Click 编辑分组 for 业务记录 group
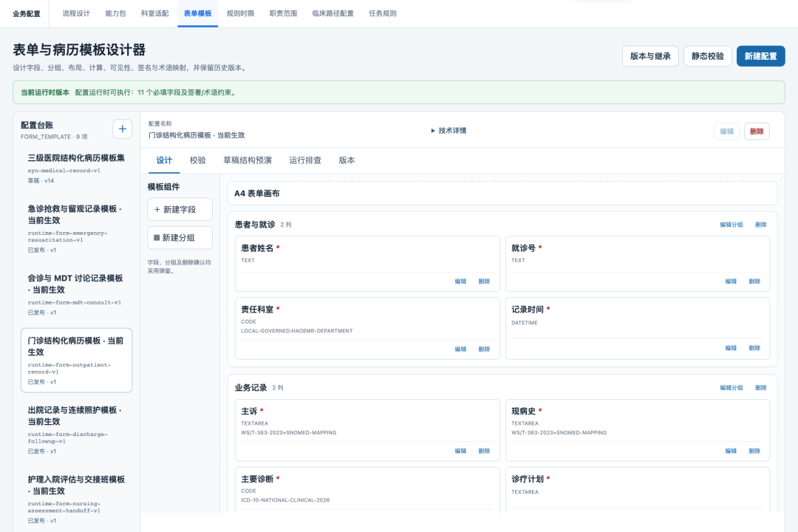 point(731,388)
